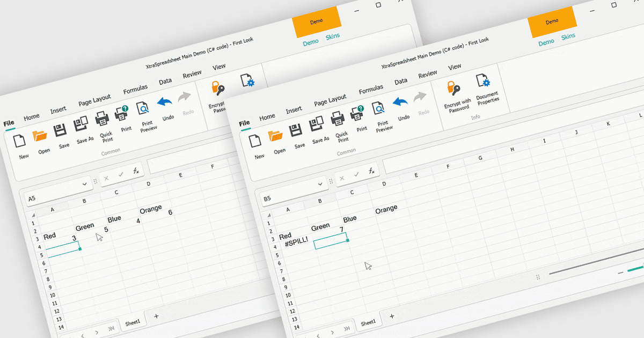The width and height of the screenshot is (644, 338).
Task: Click the cell with value 6 in the back window
Action: pos(170,212)
